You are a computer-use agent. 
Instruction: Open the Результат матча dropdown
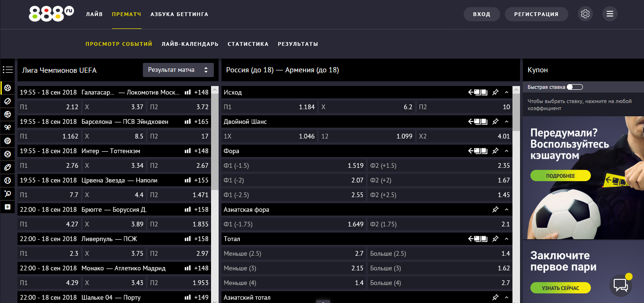[x=178, y=70]
